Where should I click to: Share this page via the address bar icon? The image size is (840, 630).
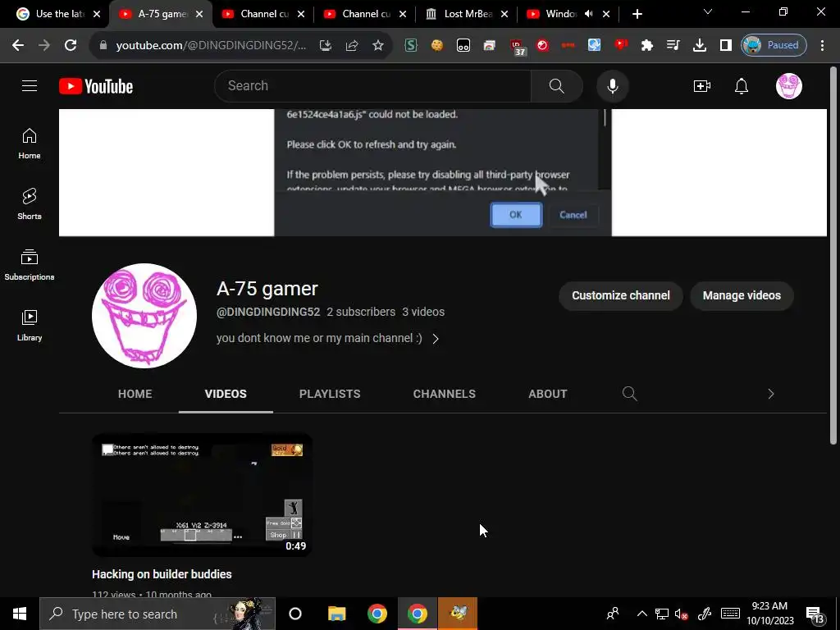click(x=351, y=46)
